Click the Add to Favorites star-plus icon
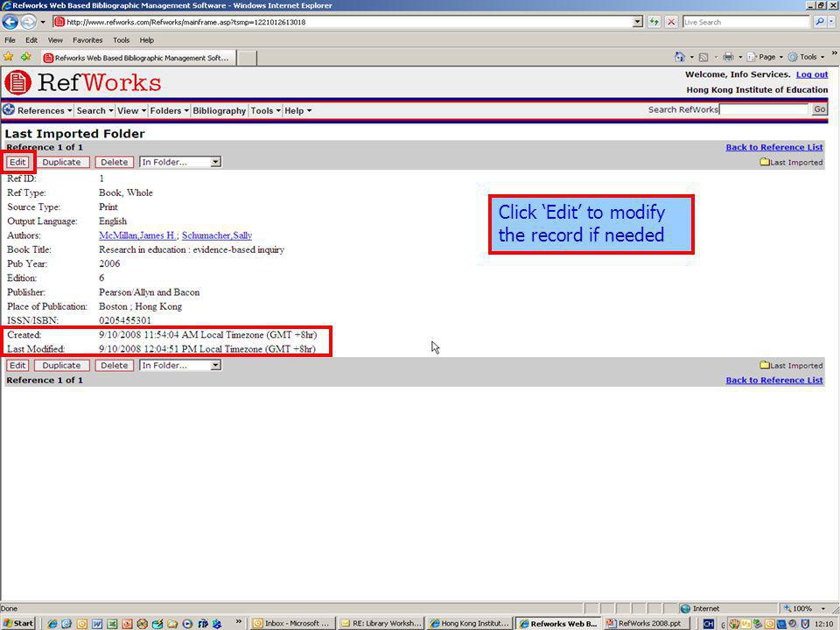This screenshot has height=630, width=840. point(25,57)
